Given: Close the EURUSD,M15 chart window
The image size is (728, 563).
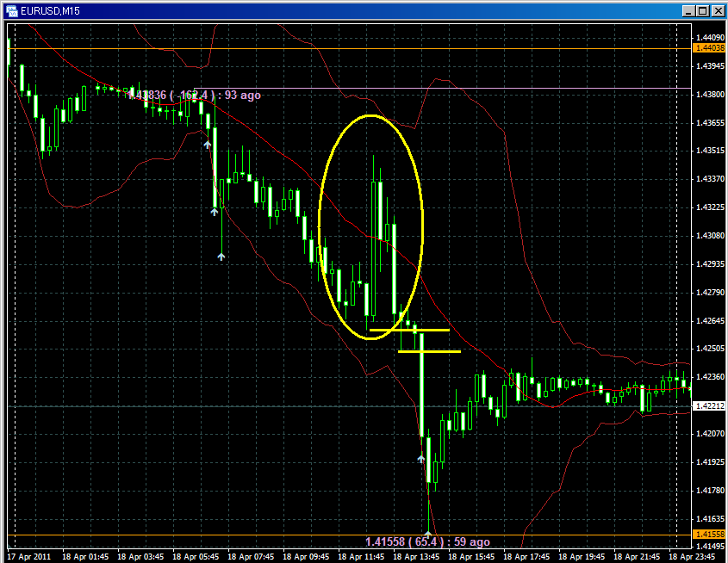Looking at the screenshot, I should (x=717, y=10).
